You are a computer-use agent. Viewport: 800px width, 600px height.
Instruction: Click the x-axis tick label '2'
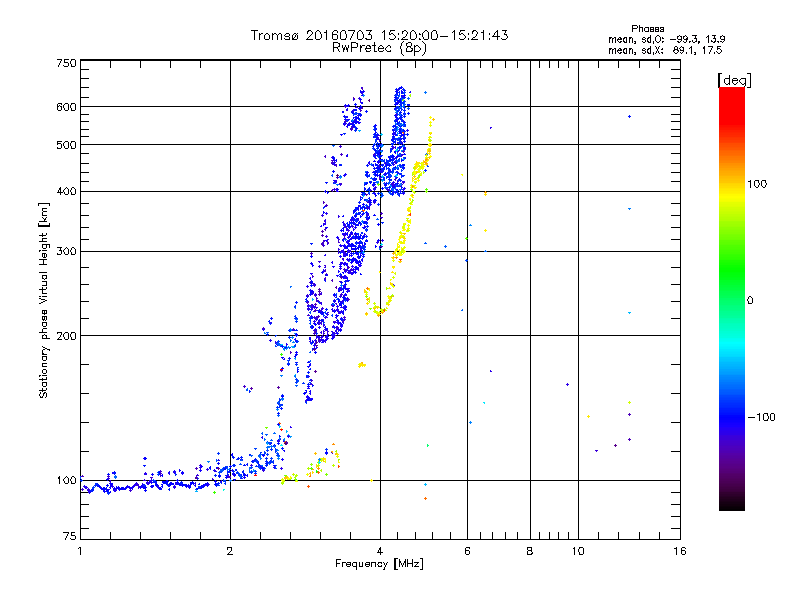(x=230, y=551)
